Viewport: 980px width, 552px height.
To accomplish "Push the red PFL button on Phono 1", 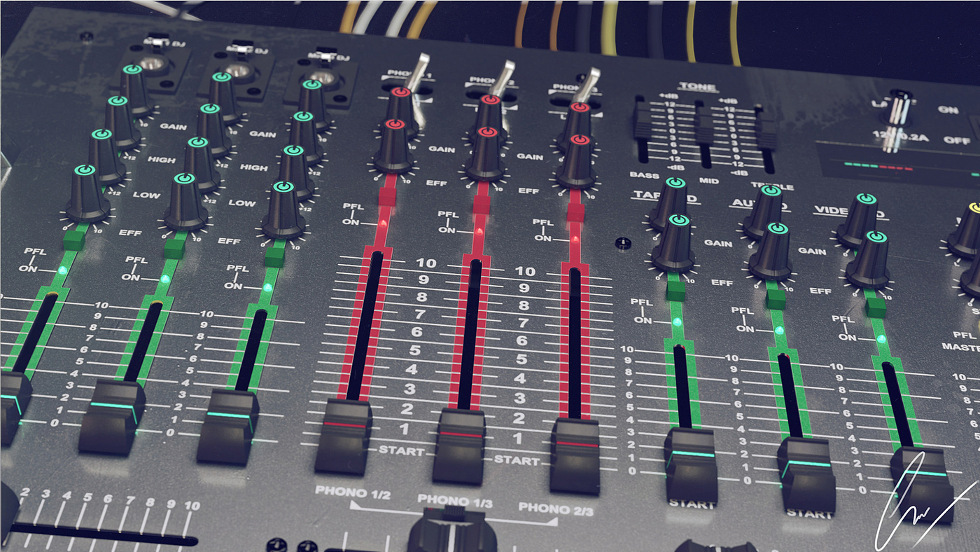I will point(388,195).
